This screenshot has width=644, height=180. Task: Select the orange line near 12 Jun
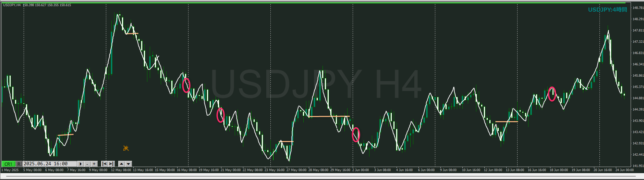coord(506,121)
